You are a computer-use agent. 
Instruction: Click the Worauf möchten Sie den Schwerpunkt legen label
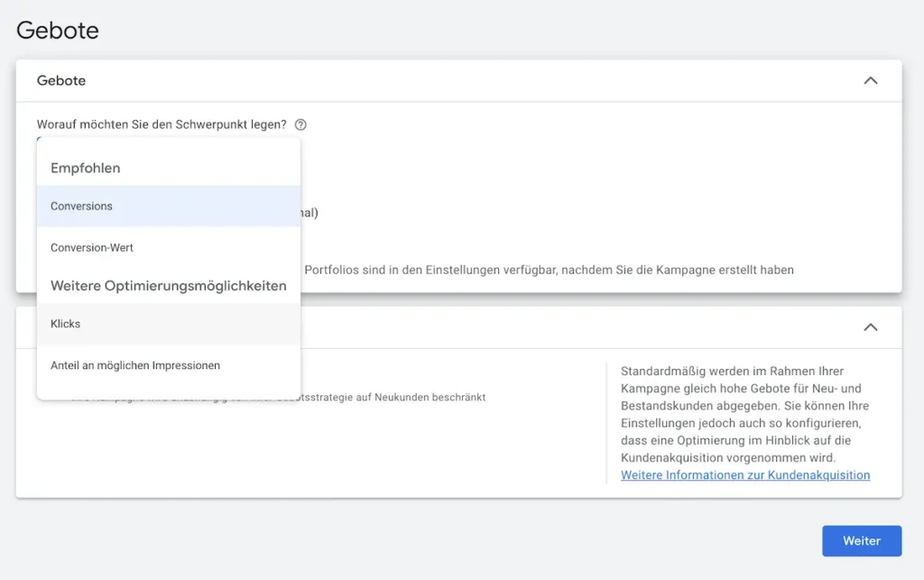click(x=162, y=124)
